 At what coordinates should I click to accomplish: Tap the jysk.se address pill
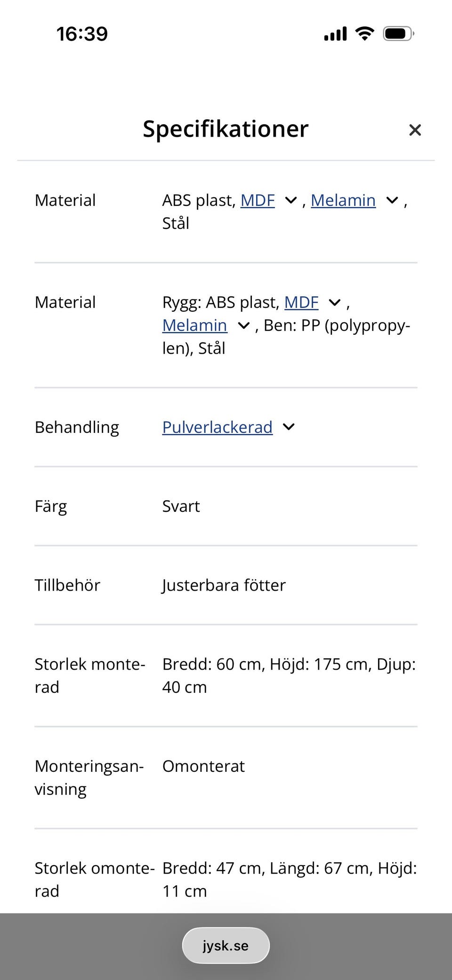coord(226,946)
